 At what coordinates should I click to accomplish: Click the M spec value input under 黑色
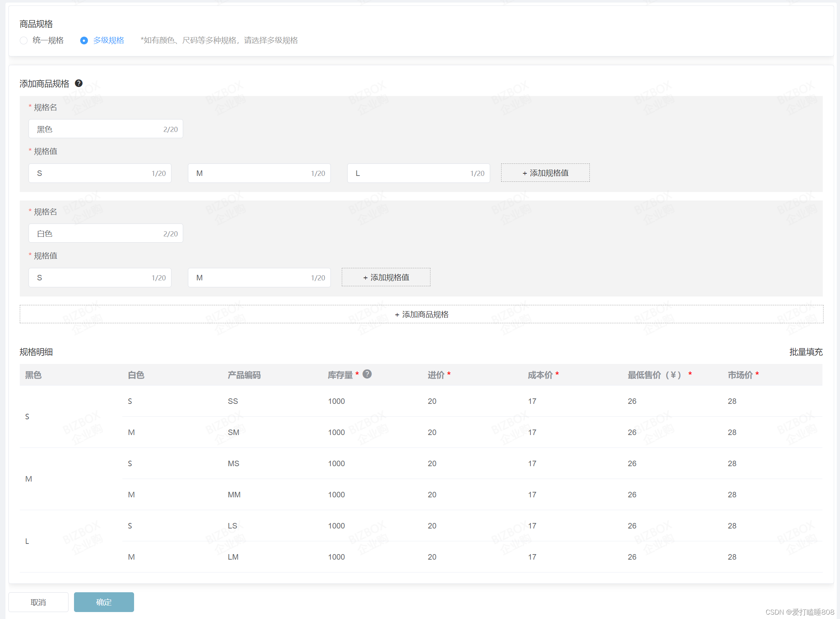tap(259, 173)
